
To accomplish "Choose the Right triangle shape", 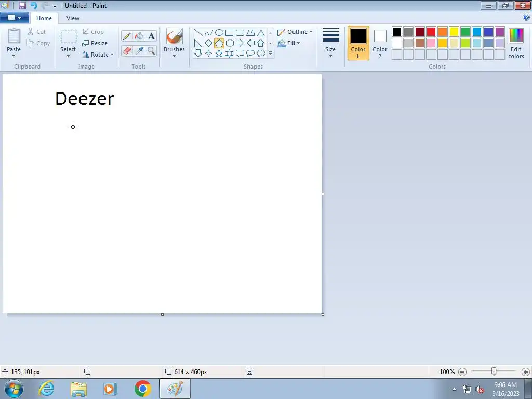I will [x=198, y=43].
